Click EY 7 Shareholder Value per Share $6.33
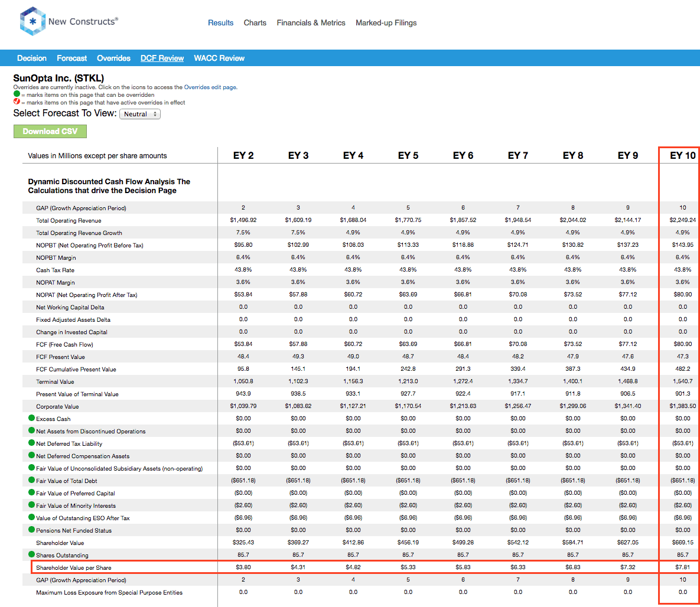Screen dimensions: 700x607 point(518,567)
